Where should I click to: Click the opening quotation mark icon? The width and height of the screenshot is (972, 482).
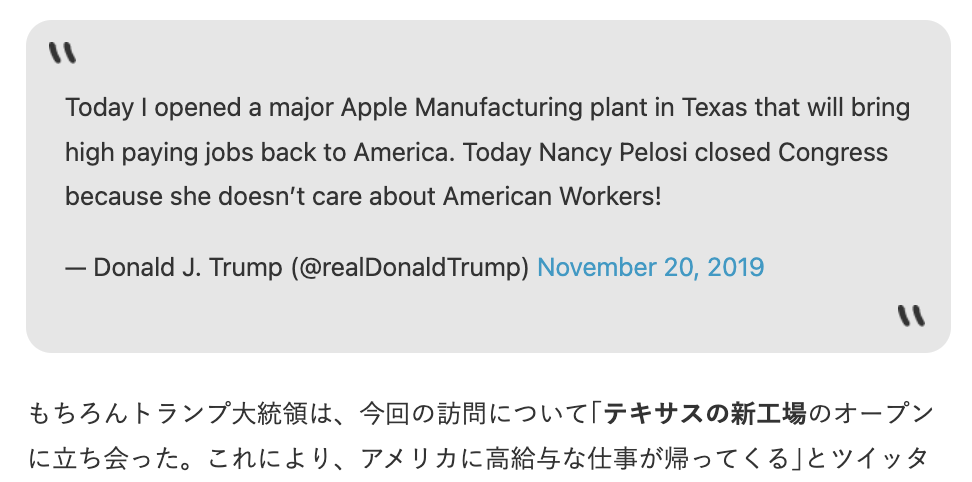coord(63,53)
